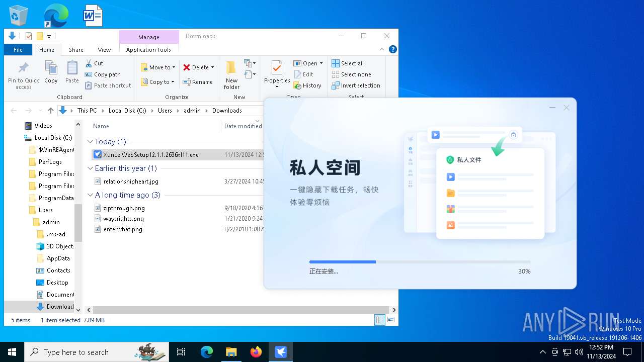This screenshot has width=644, height=362.
Task: Collapse Earlier this year (1) group
Action: [x=90, y=168]
